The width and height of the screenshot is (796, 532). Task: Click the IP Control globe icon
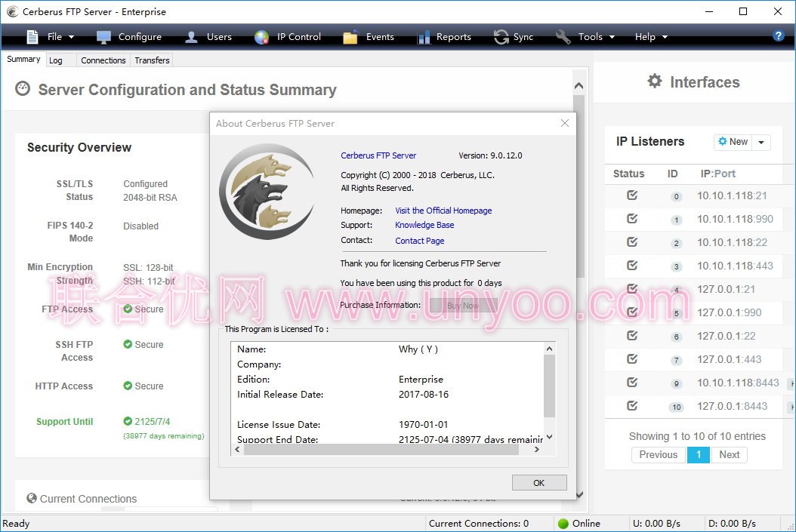click(x=262, y=37)
